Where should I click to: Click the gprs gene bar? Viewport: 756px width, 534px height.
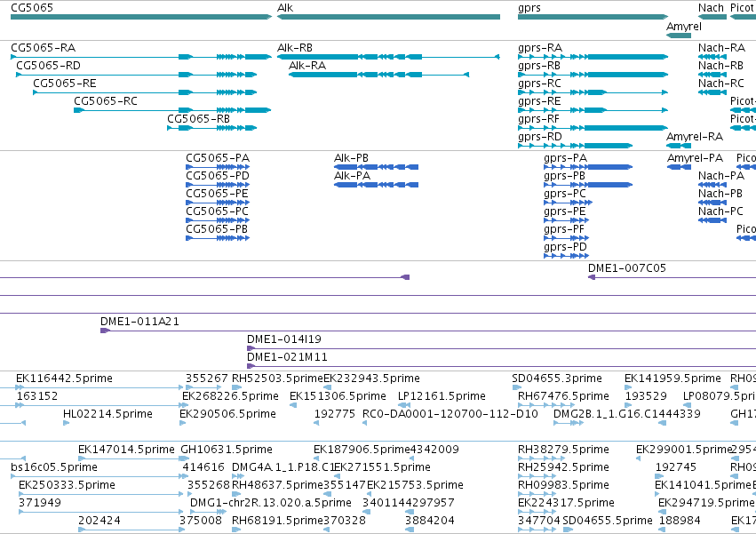(593, 17)
